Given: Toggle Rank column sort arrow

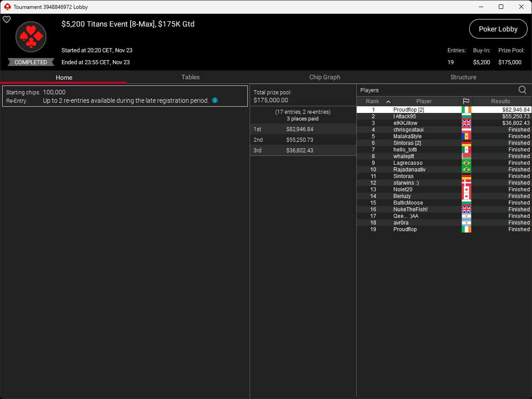Looking at the screenshot, I should point(388,101).
